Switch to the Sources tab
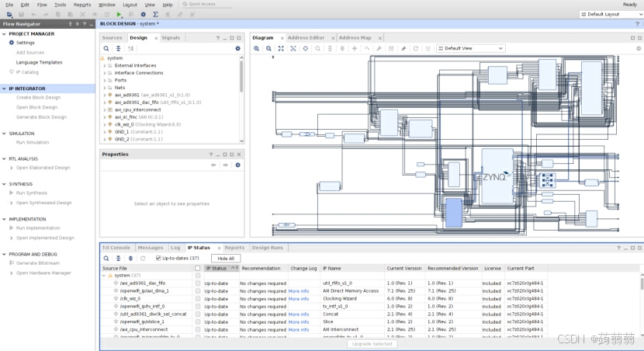The height and width of the screenshot is (351, 644). point(113,38)
